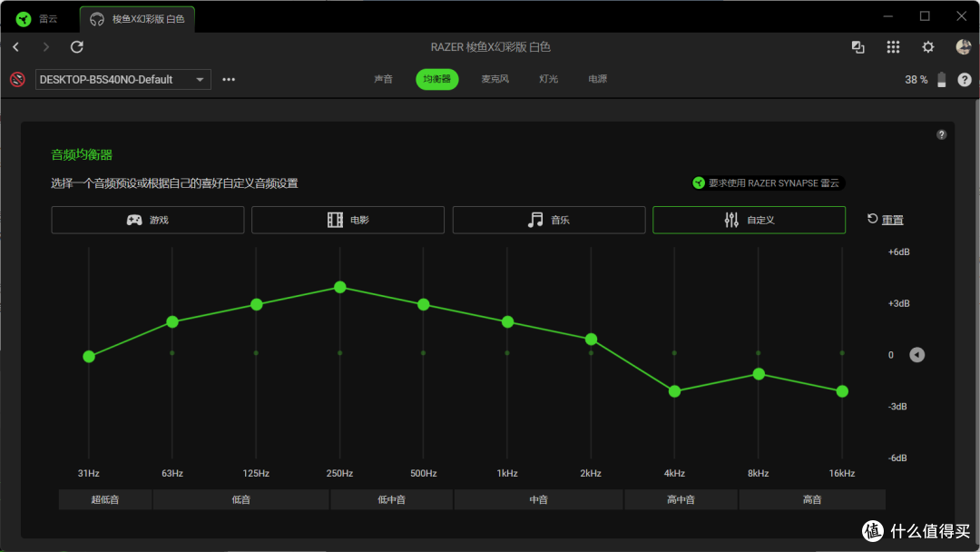Open the modules grid icon

click(893, 47)
